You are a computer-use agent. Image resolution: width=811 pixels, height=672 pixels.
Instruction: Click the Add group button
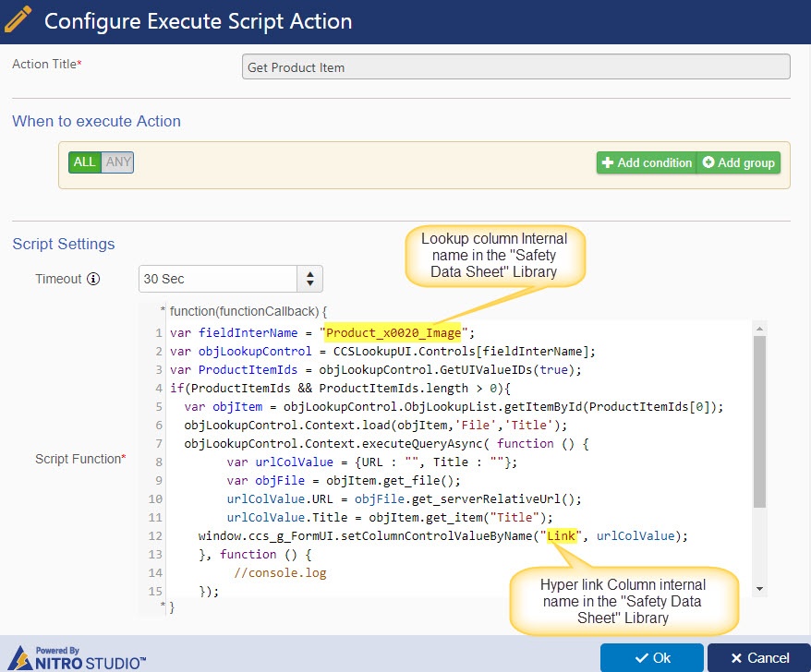[739, 162]
